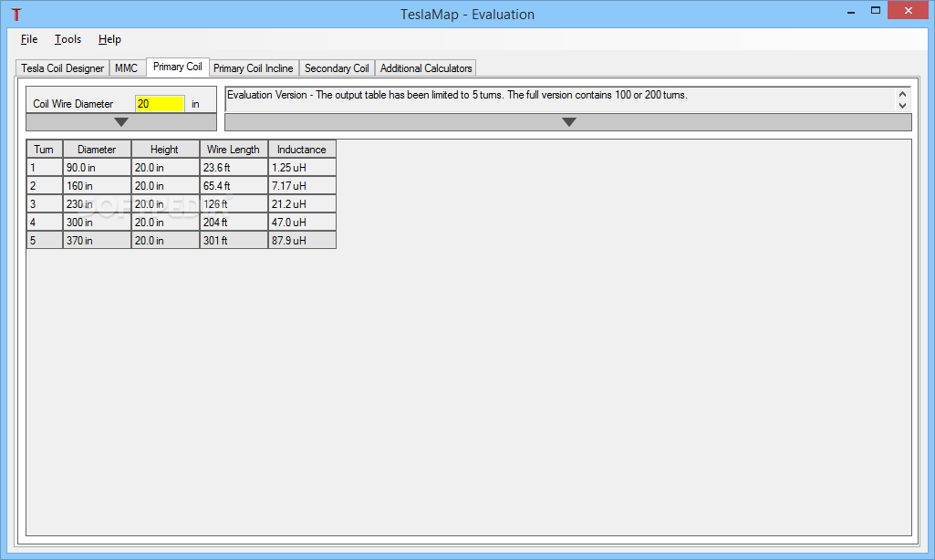Open the Secondary Coil tab
The height and width of the screenshot is (560, 935).
tap(337, 68)
